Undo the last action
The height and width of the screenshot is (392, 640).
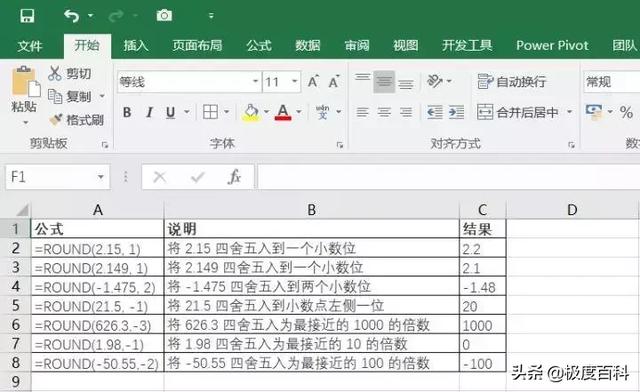[71, 16]
